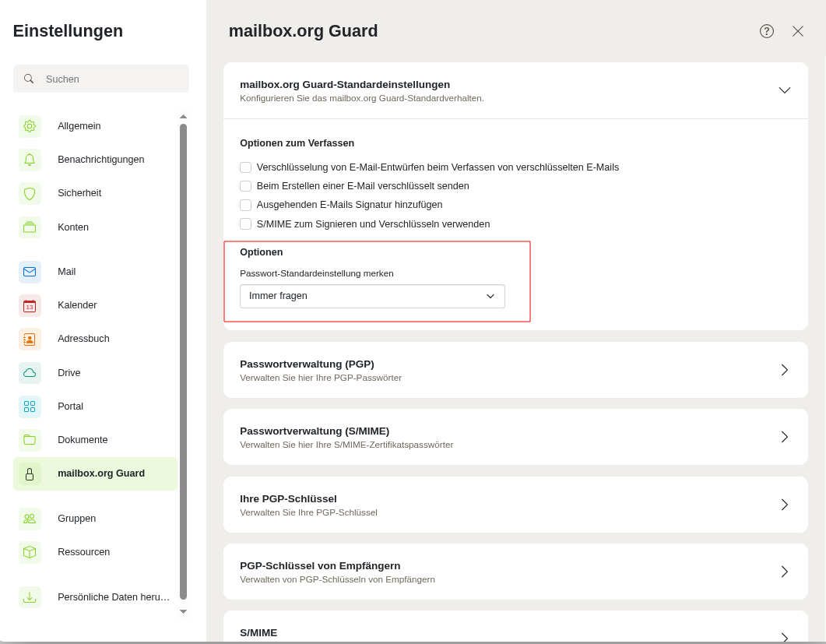The height and width of the screenshot is (644, 826).
Task: Click the Adressbuch contact icon
Action: (x=30, y=339)
